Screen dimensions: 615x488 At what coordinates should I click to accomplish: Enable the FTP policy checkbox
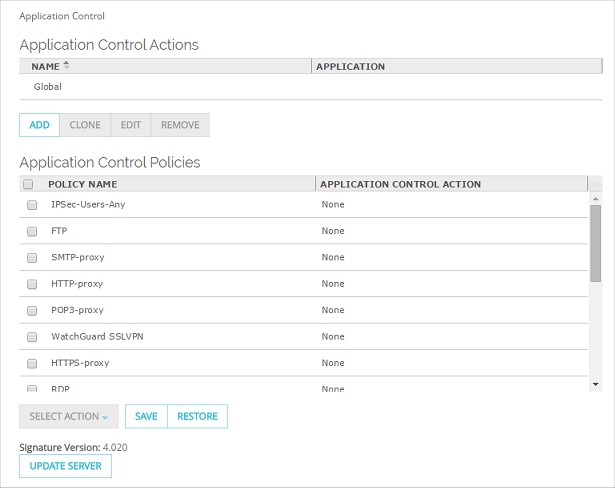pyautogui.click(x=31, y=231)
